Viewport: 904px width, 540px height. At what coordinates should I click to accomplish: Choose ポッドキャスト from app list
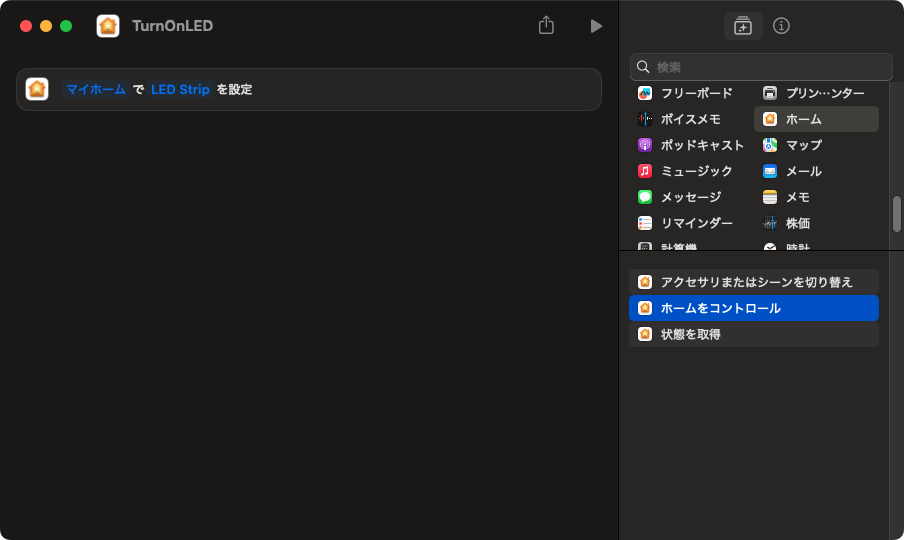click(701, 145)
